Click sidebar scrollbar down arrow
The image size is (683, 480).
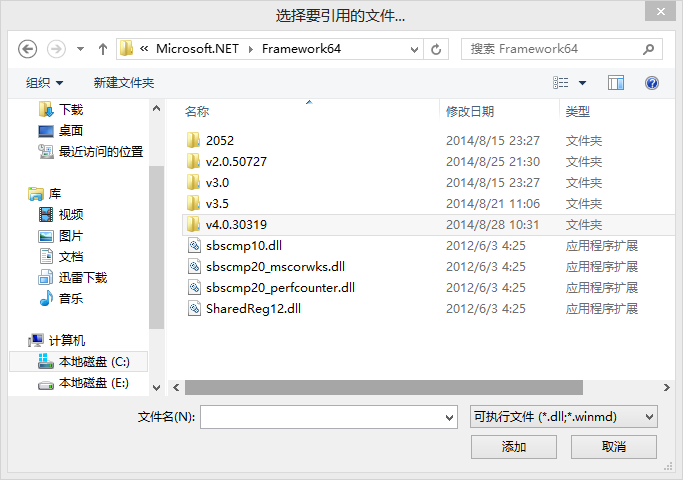tap(156, 387)
